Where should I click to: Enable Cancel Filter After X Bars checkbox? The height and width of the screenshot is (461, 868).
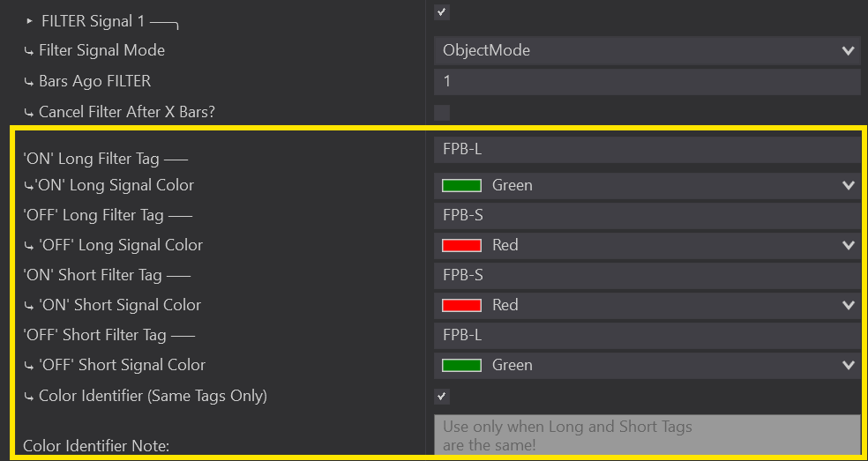pos(442,113)
